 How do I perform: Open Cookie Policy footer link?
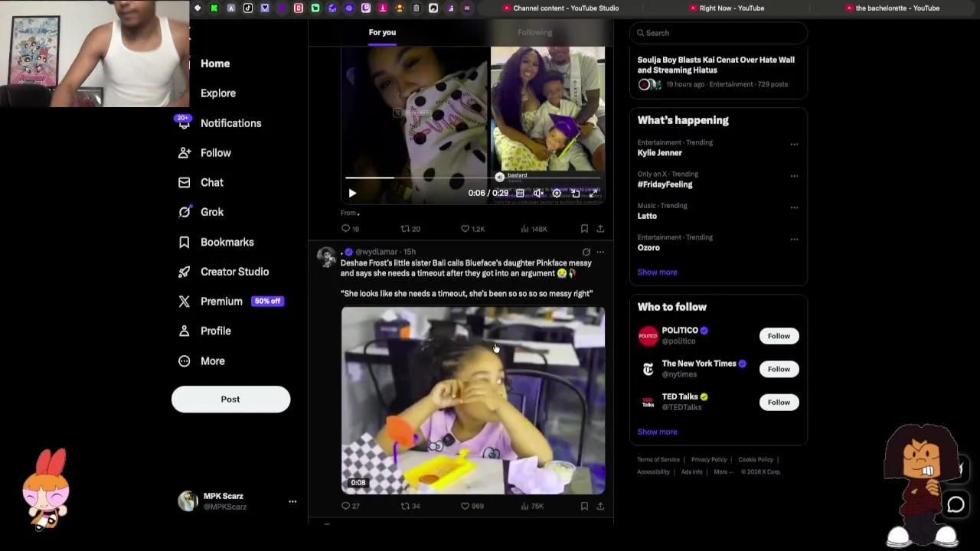click(x=756, y=460)
